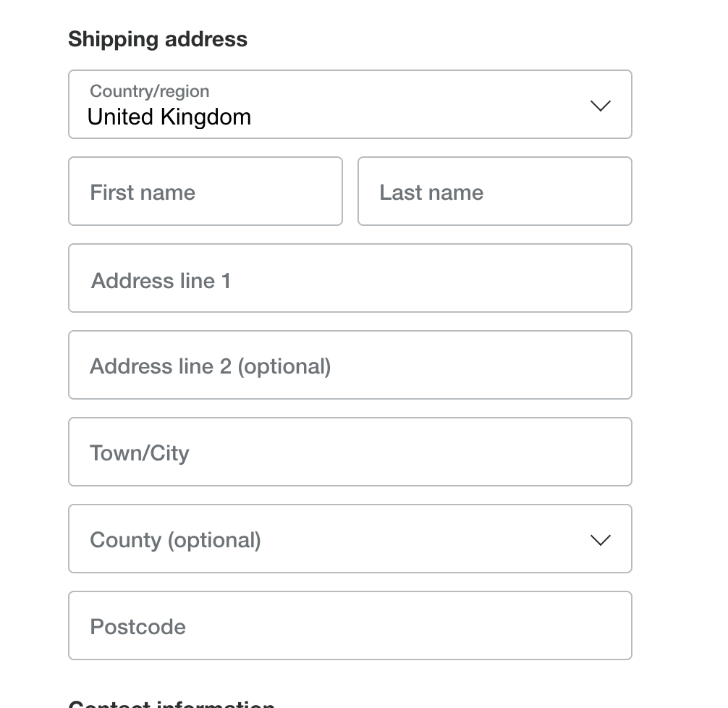Viewport: 728px width, 708px height.
Task: Focus the Address line 2 (optional) field
Action: 350,365
